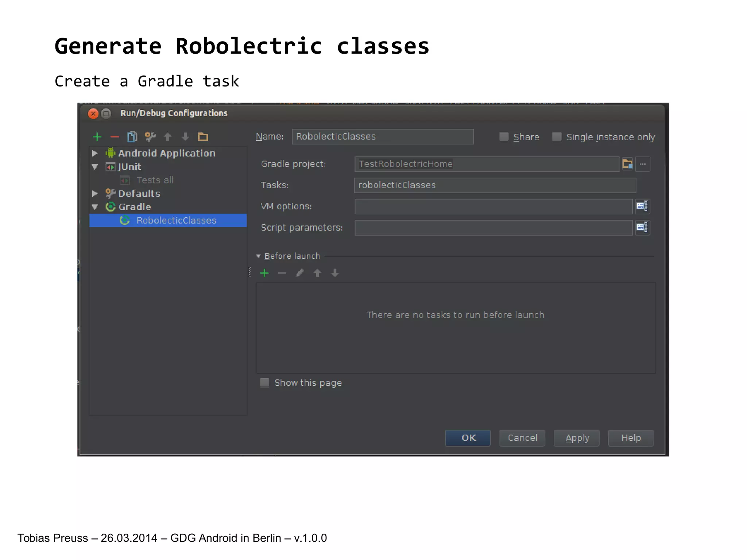
Task: Enable the Single instance only checkbox
Action: pos(557,137)
